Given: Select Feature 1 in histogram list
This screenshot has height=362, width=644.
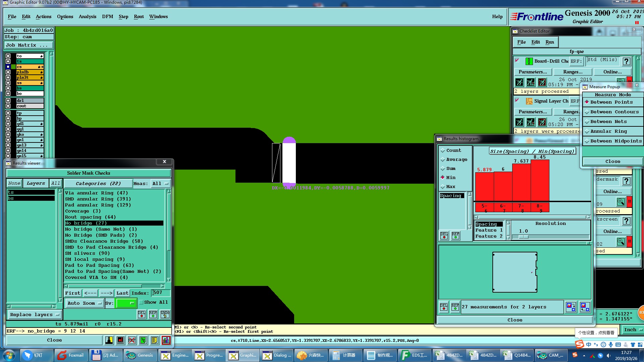Looking at the screenshot, I should tap(489, 230).
